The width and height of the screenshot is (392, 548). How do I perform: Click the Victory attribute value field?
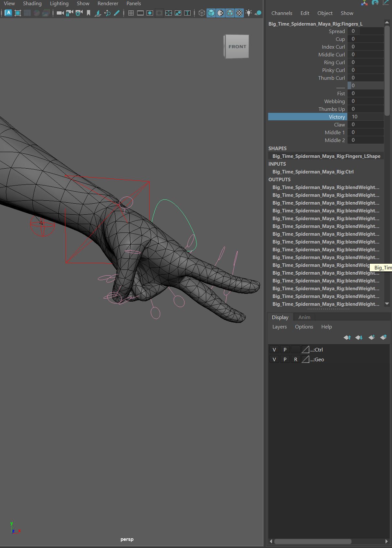click(x=365, y=117)
